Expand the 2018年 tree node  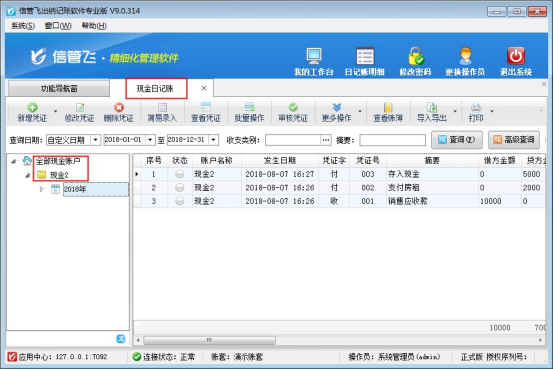[x=41, y=189]
